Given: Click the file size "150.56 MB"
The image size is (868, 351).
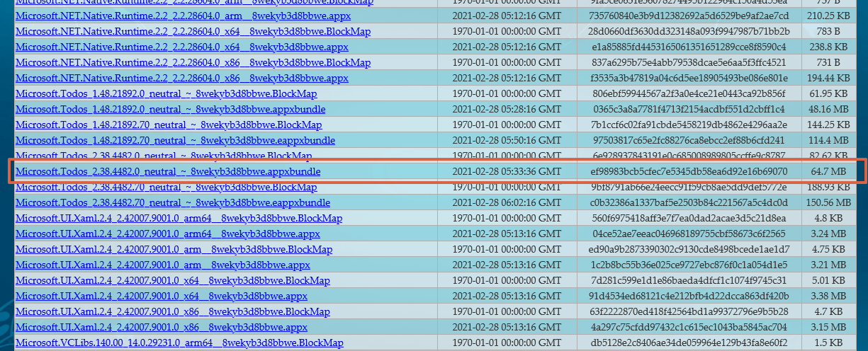Looking at the screenshot, I should coord(828,202).
